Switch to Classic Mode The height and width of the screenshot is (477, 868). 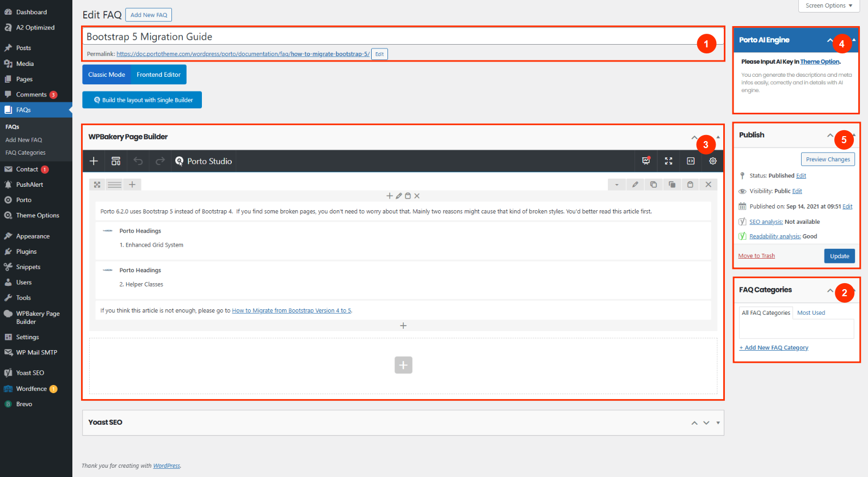click(107, 75)
